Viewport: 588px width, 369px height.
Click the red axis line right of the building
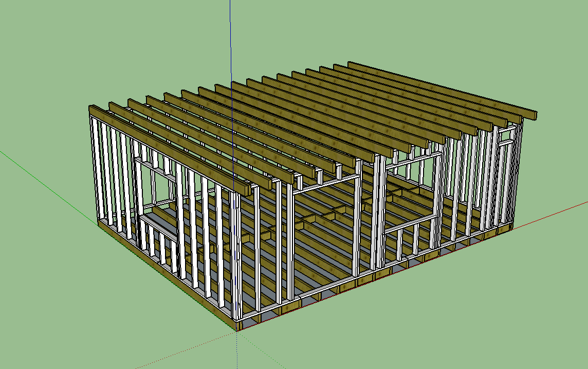[x=555, y=215]
